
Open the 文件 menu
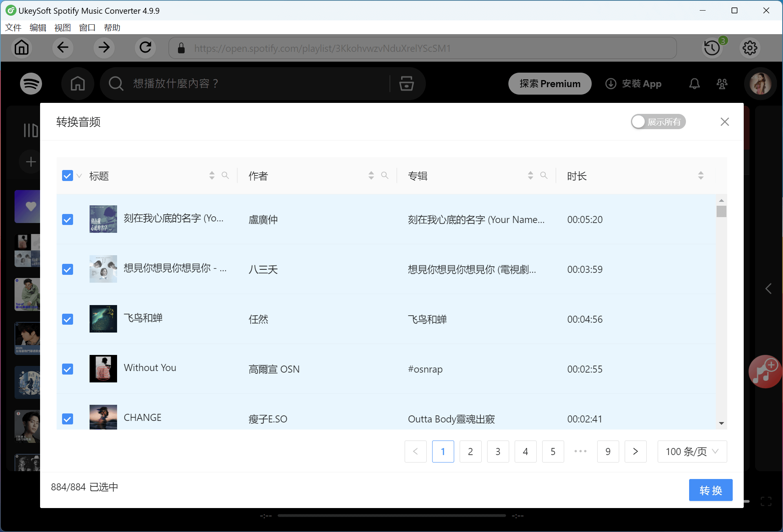(x=13, y=27)
